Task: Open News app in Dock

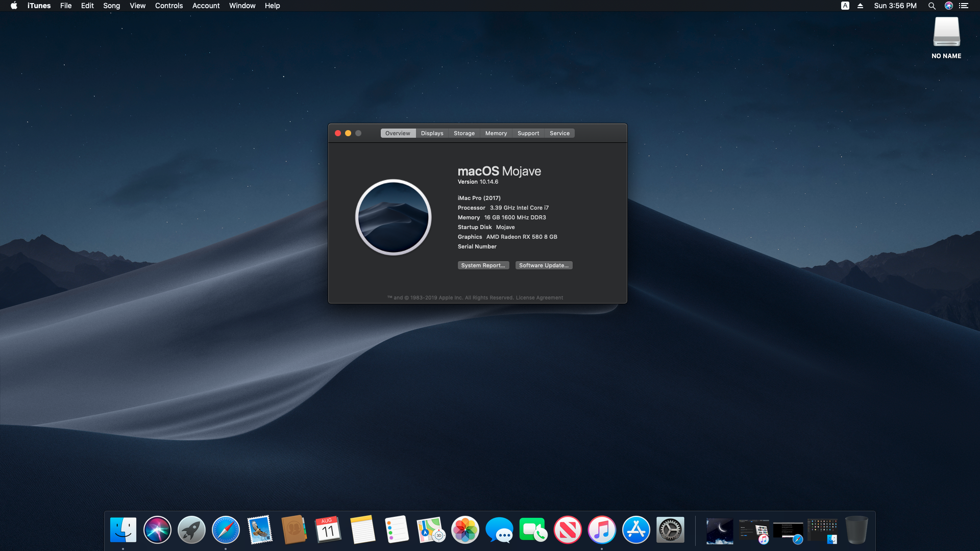Action: pos(568,530)
